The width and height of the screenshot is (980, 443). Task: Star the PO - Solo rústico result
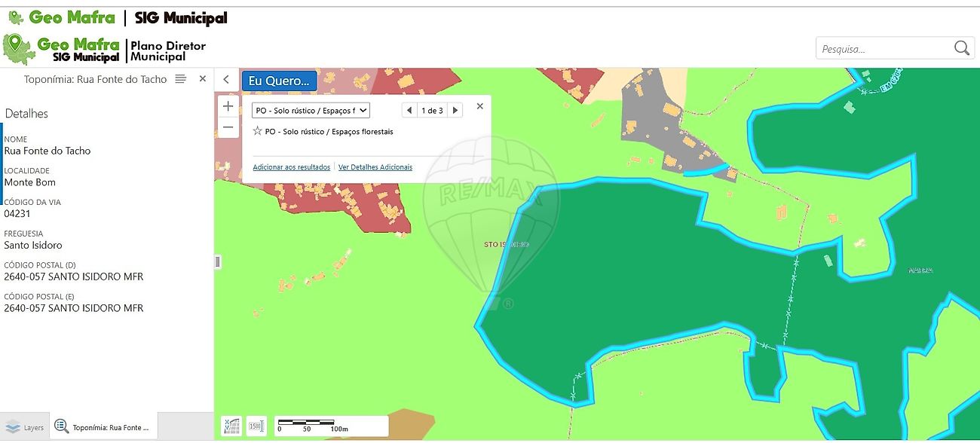coord(258,131)
